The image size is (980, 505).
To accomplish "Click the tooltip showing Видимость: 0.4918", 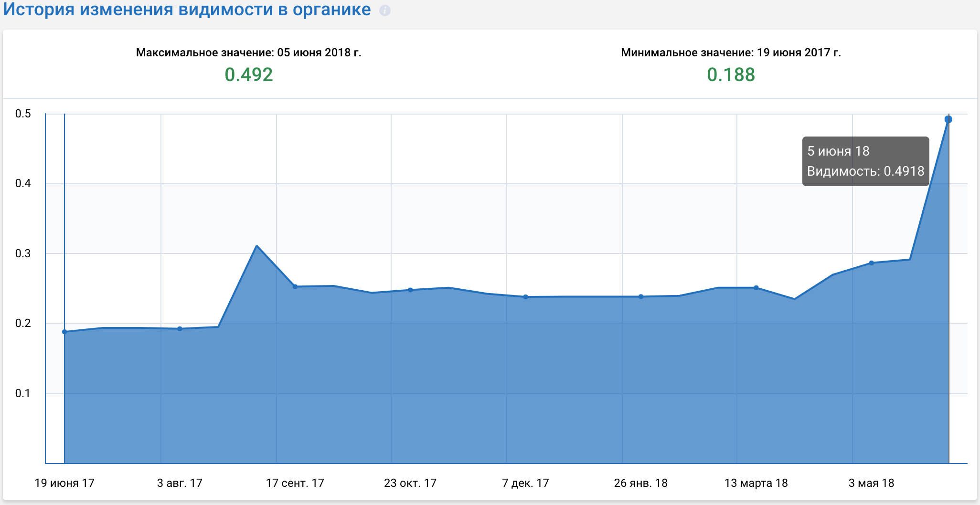I will 865,161.
